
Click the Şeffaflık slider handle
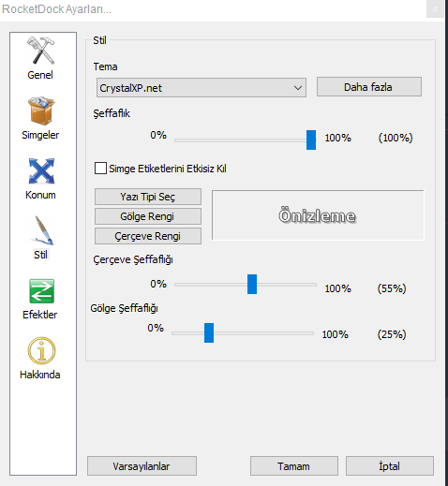(311, 140)
